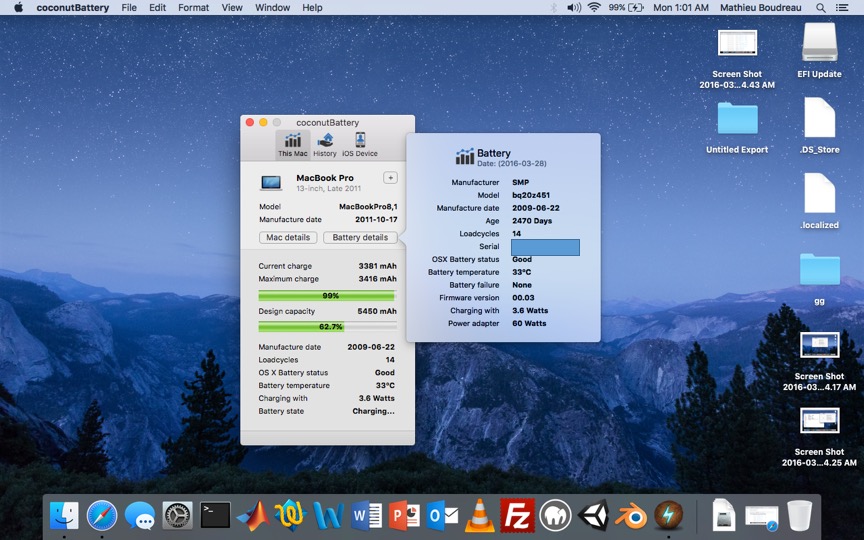The height and width of the screenshot is (540, 864).
Task: Open FileZilla in the dock
Action: coord(517,515)
